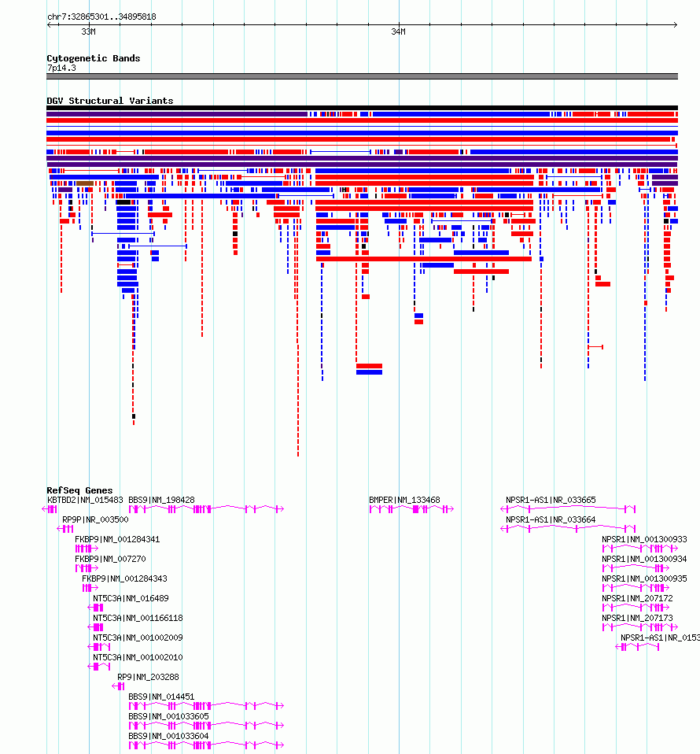Screen dimensions: 700x754
Task: Open the NT5C3A|NM_001002010 transcript label
Action: [138, 657]
